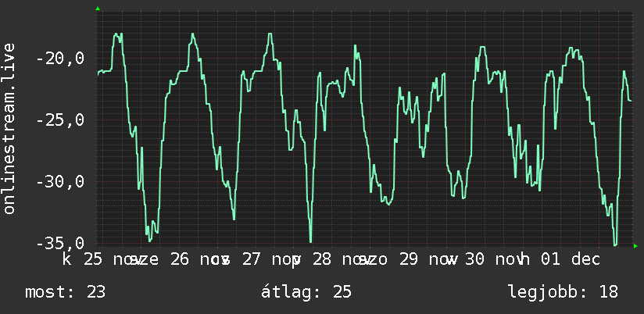Click the 'átlag: 25' average value text
Viewport: 644px width, 314px height.
(306, 292)
